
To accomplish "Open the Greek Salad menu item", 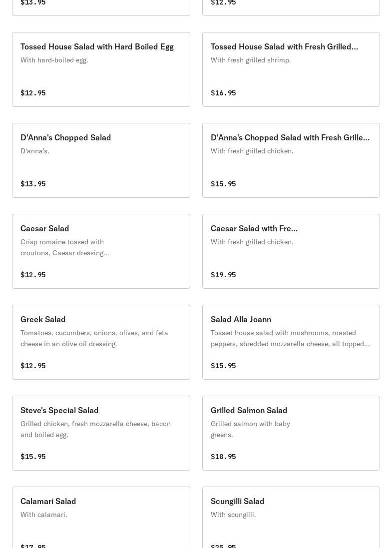I will pyautogui.click(x=43, y=320).
